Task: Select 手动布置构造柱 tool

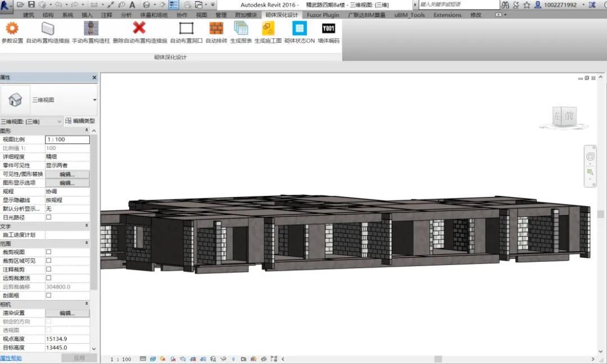Action: coord(91,32)
